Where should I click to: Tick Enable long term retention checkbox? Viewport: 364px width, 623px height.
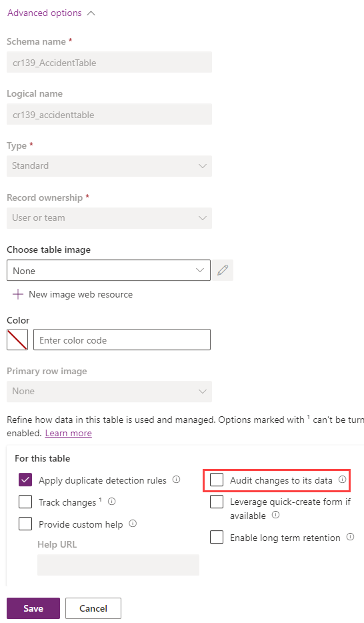pos(217,537)
